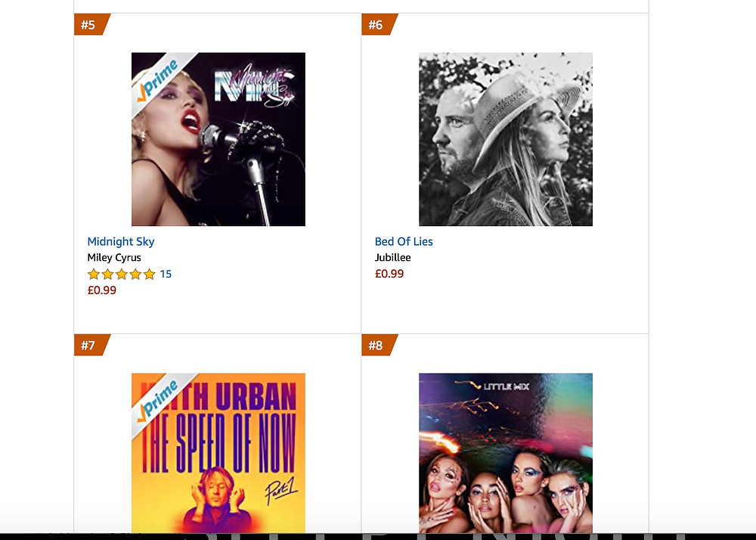The width and height of the screenshot is (756, 540).
Task: Click the #6 rank badge
Action: click(x=377, y=25)
